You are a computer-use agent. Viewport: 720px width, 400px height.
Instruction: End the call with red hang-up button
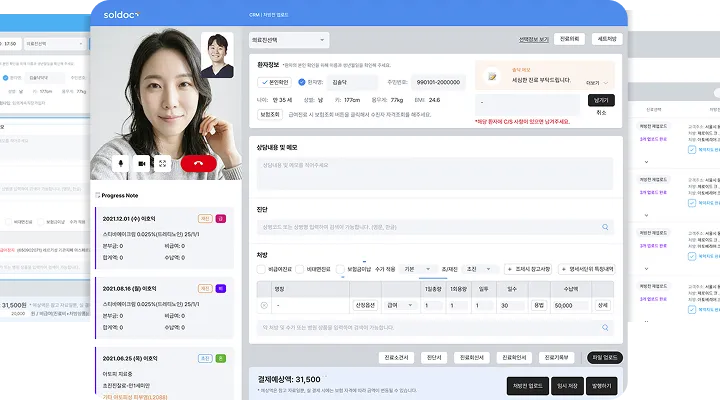tap(198, 163)
